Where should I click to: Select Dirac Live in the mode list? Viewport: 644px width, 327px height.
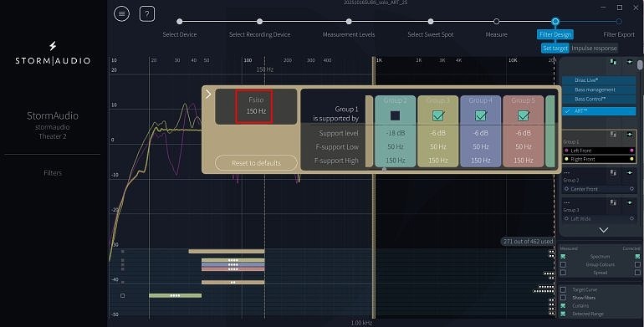coord(599,80)
